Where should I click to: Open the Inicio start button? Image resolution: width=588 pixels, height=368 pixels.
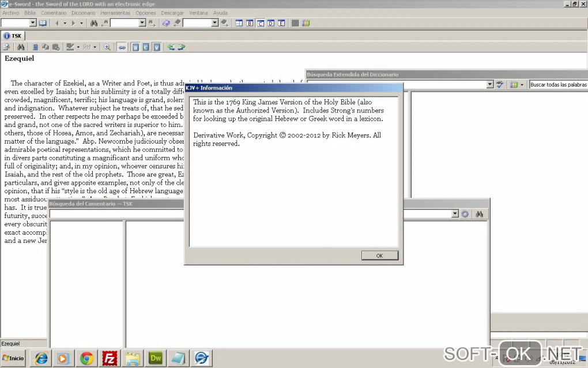click(13, 358)
